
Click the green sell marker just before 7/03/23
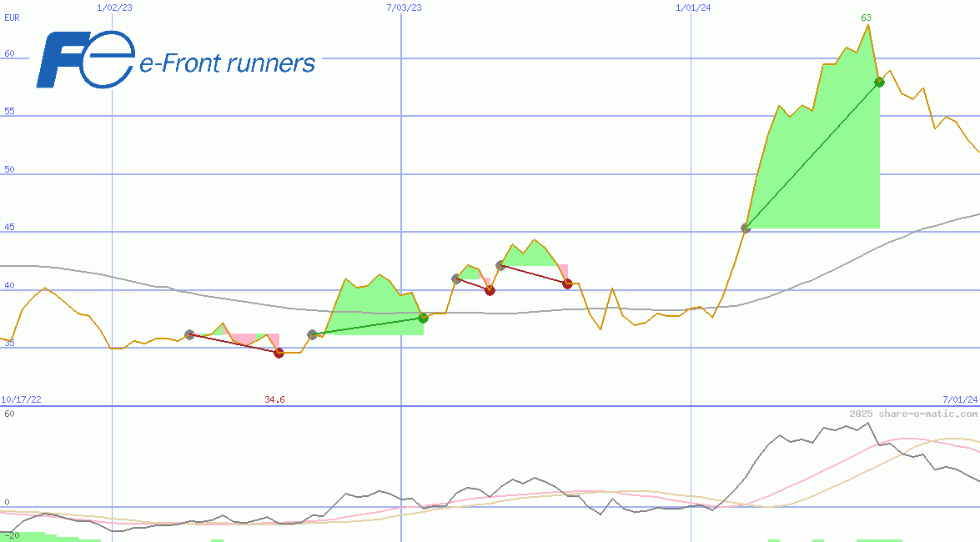point(423,318)
